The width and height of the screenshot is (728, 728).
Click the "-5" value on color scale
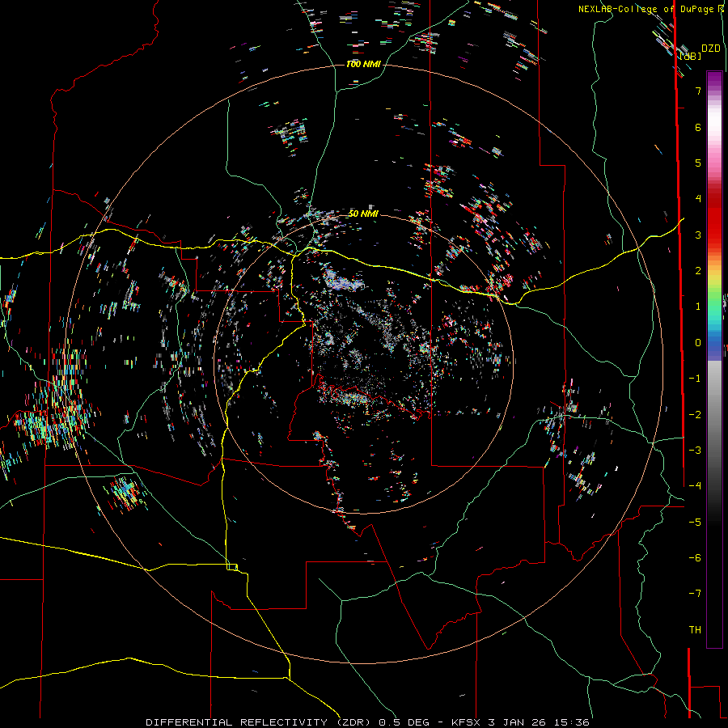coord(695,522)
